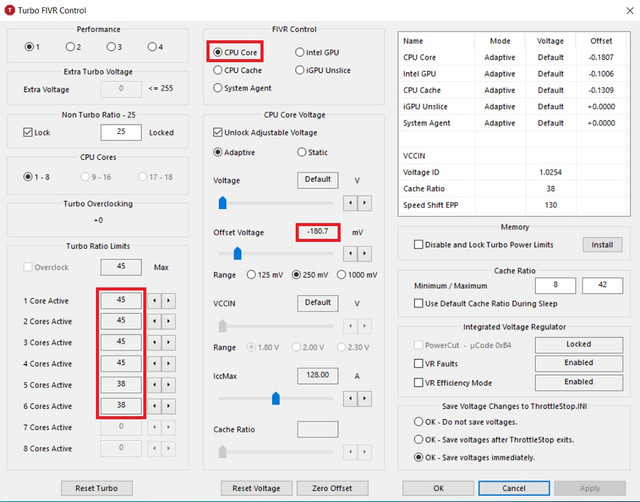Image resolution: width=640 pixels, height=502 pixels.
Task: Click the Voltage slider right arrow
Action: coord(364,203)
